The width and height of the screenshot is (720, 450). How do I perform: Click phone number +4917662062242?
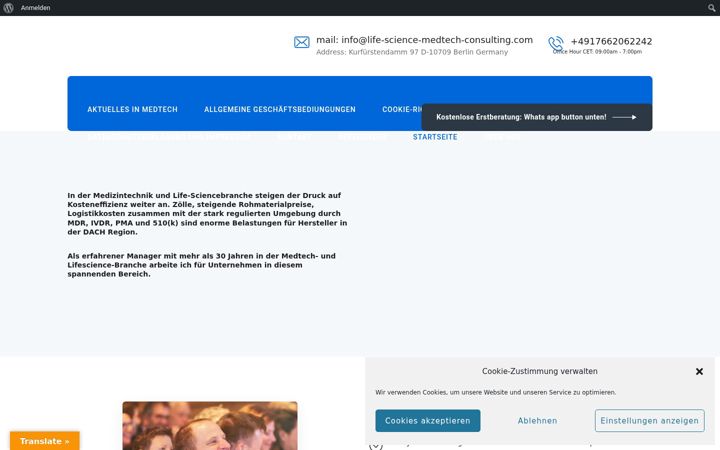[611, 41]
